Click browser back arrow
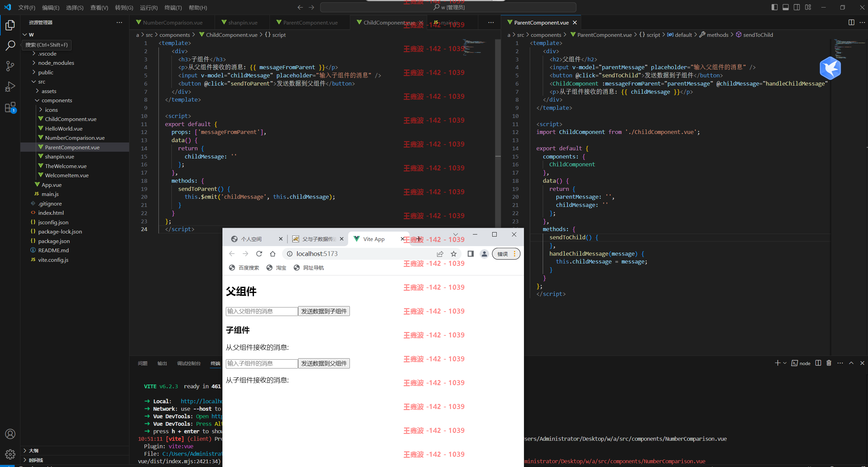 [x=232, y=254]
